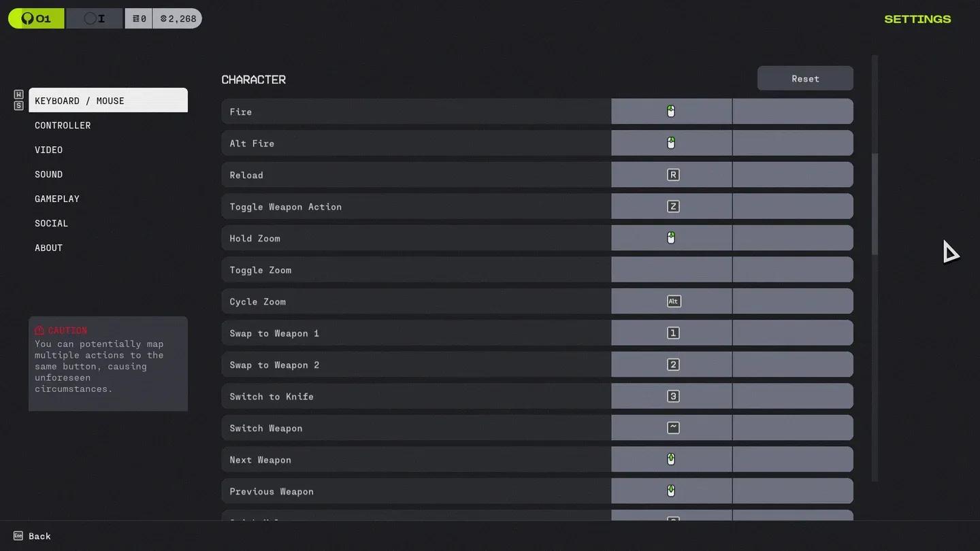Click the 3 key for Switch to Knife

tap(671, 395)
